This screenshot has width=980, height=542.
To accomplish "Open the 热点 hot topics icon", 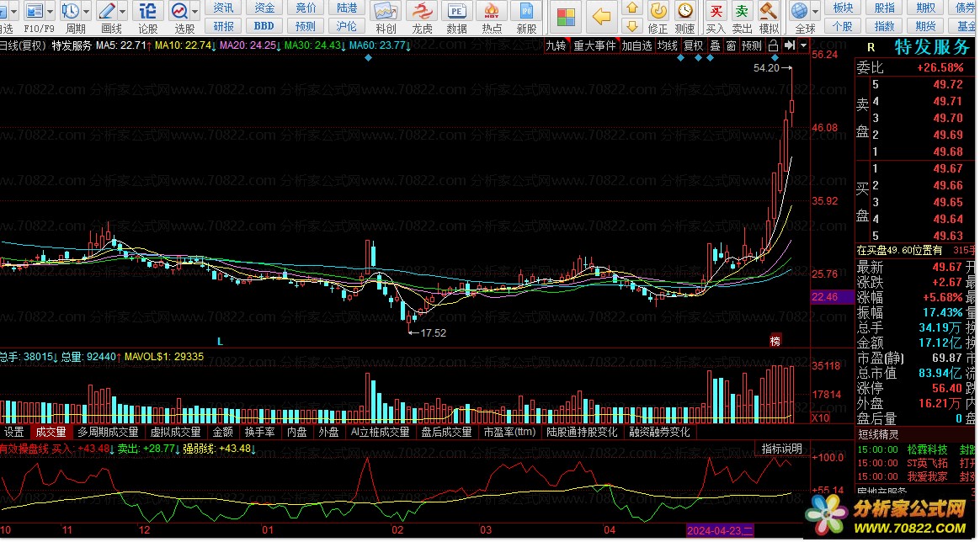I will [492, 11].
